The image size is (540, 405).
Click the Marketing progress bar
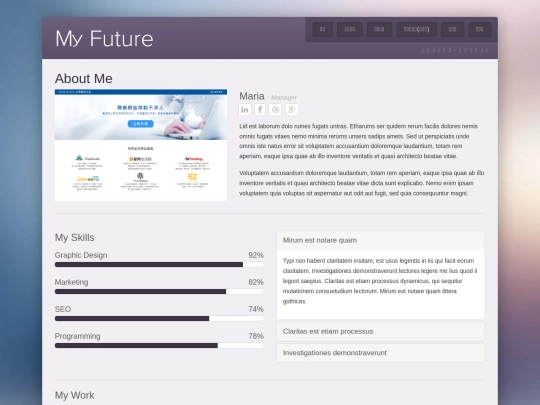coord(159,291)
